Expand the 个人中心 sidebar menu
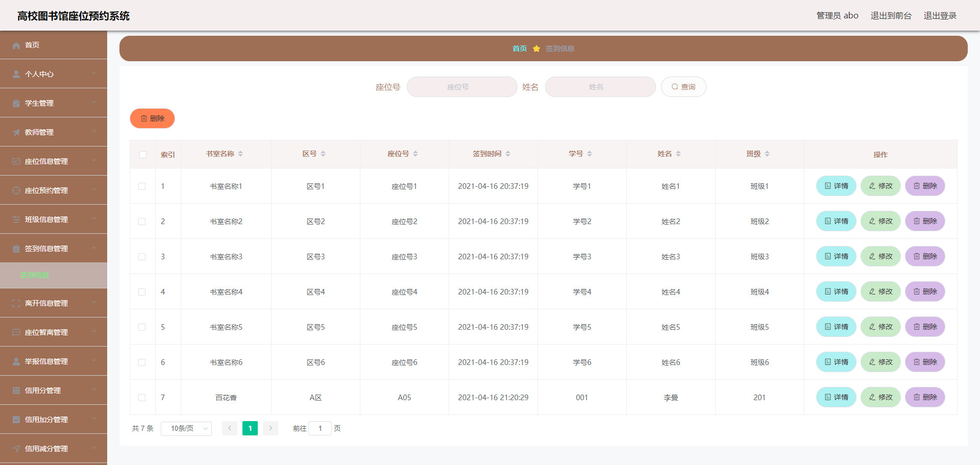Image resolution: width=980 pixels, height=465 pixels. click(54, 74)
